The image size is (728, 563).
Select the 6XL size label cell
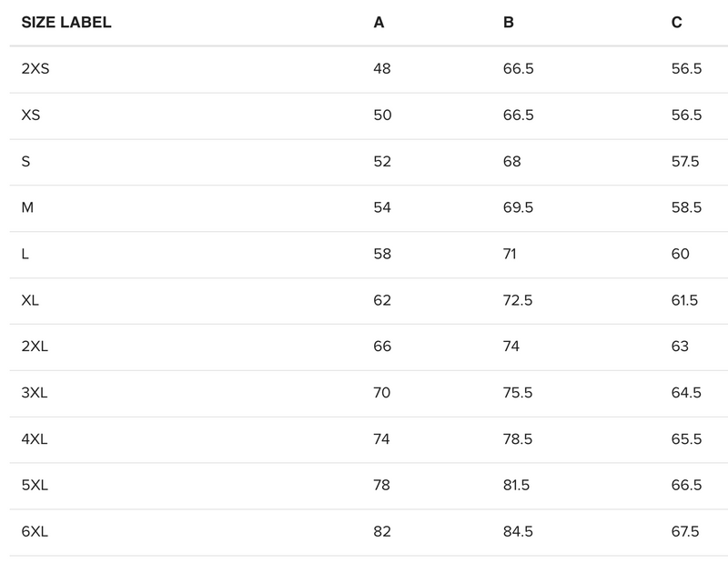[35, 532]
